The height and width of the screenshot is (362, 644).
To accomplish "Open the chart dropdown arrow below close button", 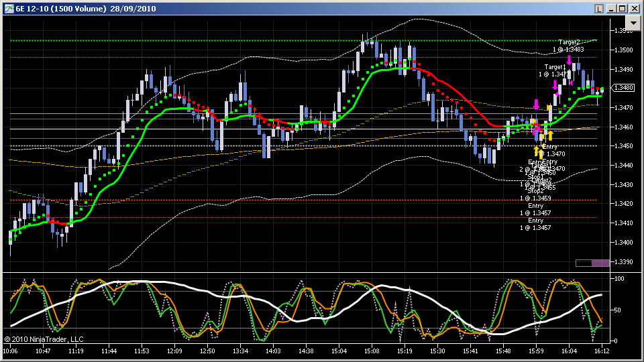I will coord(633,23).
